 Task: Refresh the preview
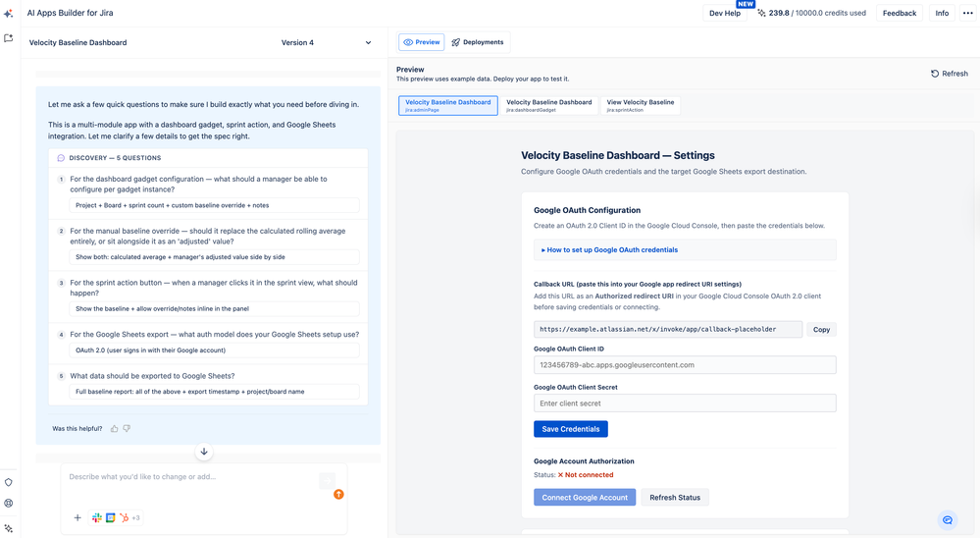coord(949,74)
